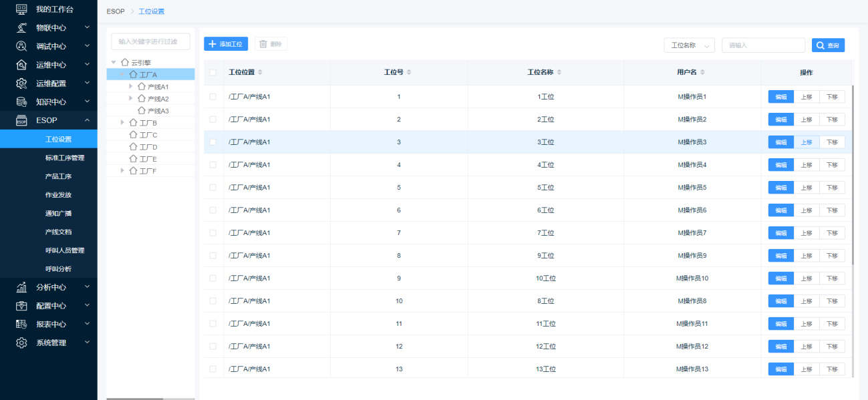This screenshot has height=400, width=868.
Task: Click sort arrows on 工位名称 column
Action: click(559, 72)
